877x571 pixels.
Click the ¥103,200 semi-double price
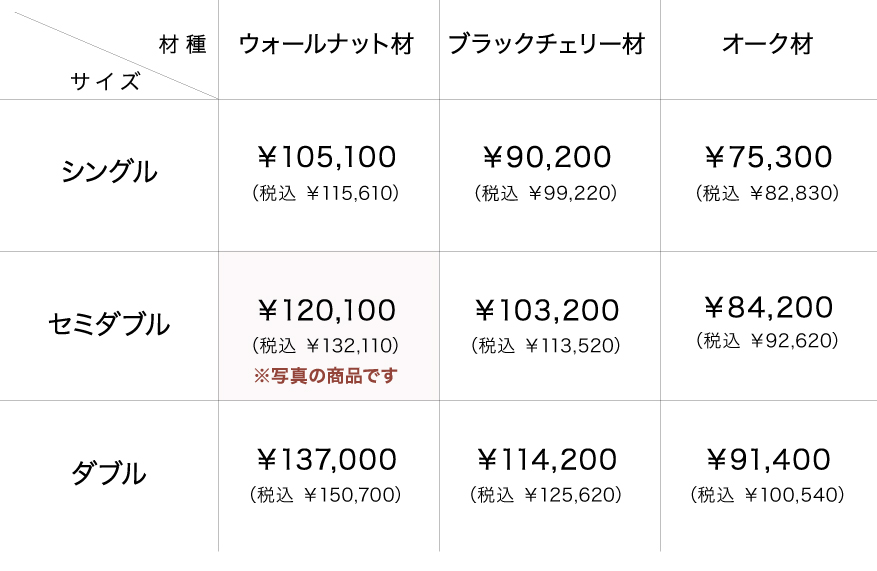click(x=547, y=310)
